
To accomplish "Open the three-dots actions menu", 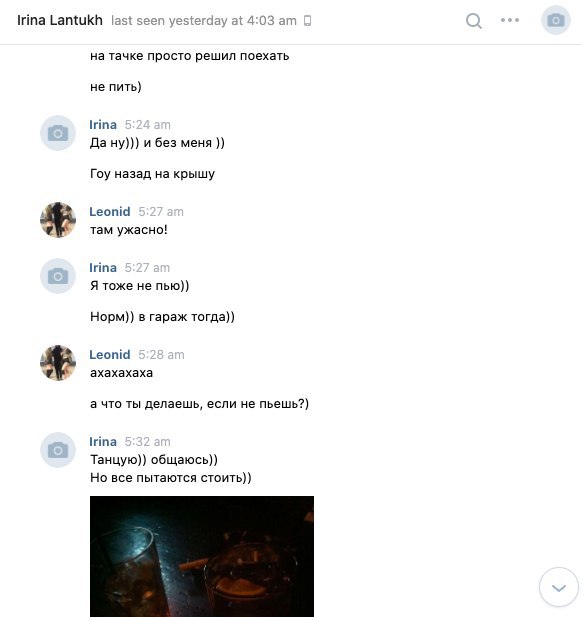I will [x=510, y=20].
